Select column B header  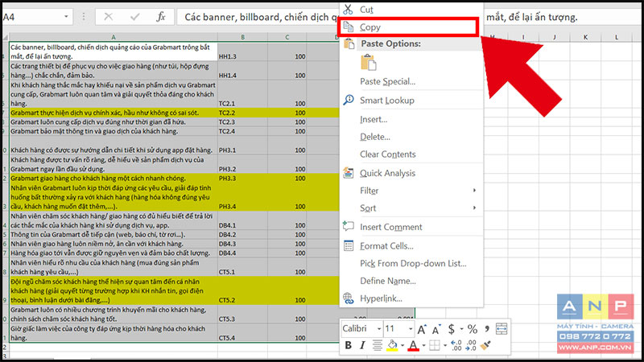click(x=242, y=37)
